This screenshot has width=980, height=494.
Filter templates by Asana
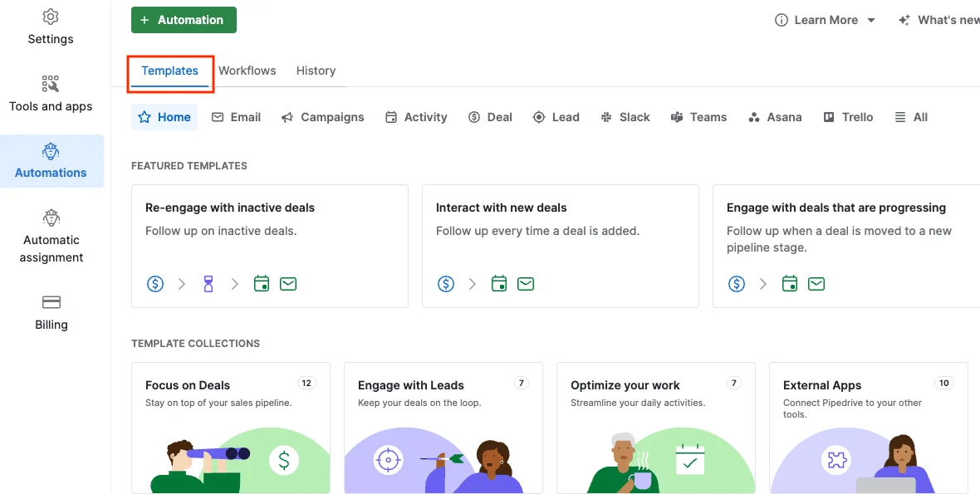pos(774,117)
